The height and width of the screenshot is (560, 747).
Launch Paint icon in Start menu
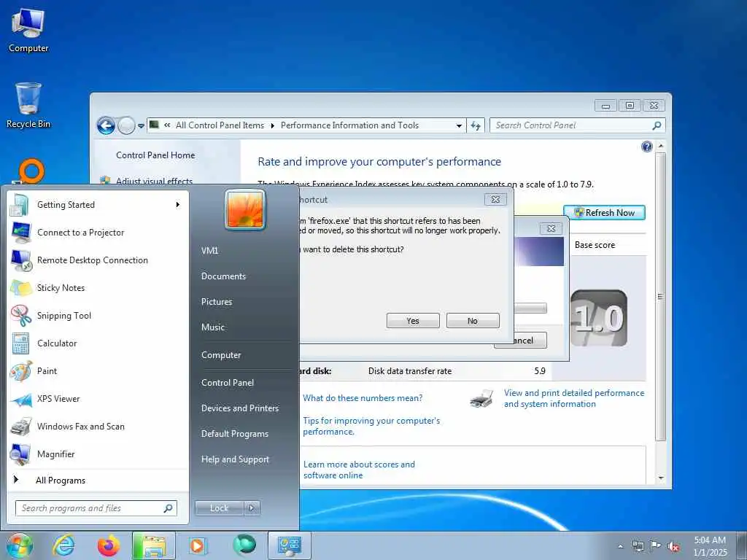tap(21, 371)
